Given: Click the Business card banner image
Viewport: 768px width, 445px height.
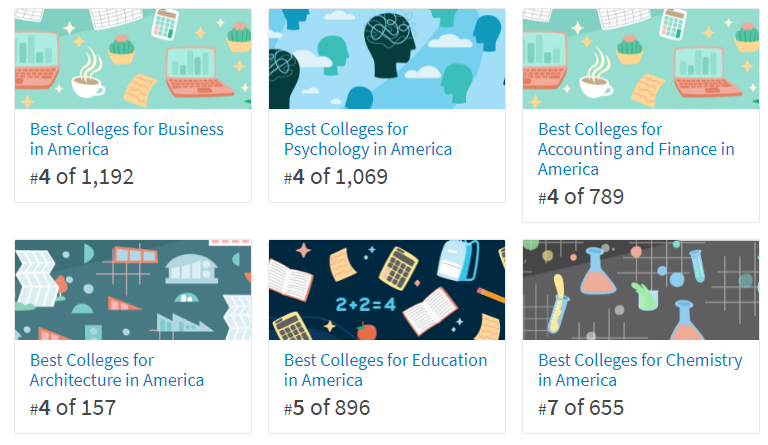Looking at the screenshot, I should coord(133,59).
